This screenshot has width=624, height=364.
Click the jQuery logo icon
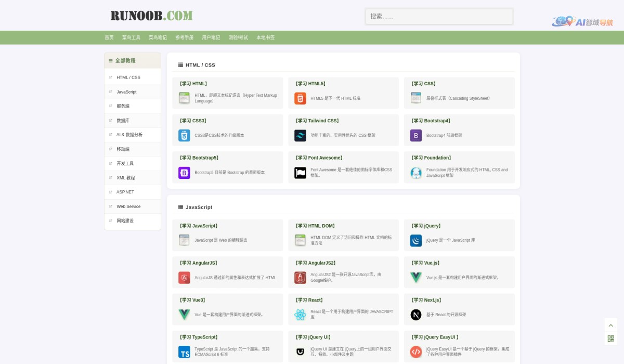[415, 240]
